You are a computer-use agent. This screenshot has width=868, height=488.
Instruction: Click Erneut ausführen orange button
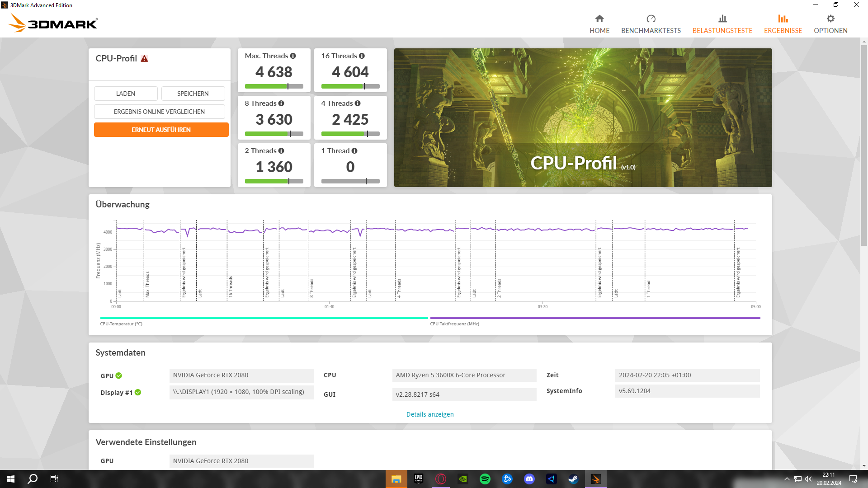point(161,130)
